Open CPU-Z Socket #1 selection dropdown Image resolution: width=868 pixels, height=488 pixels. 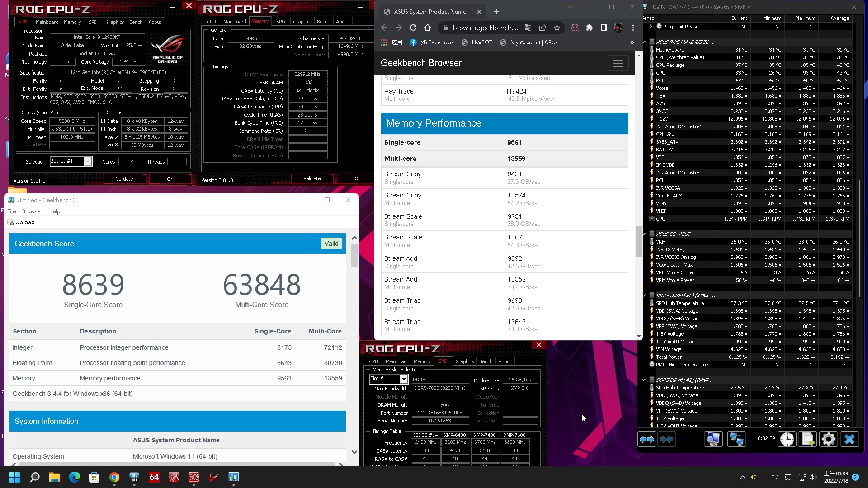88,162
